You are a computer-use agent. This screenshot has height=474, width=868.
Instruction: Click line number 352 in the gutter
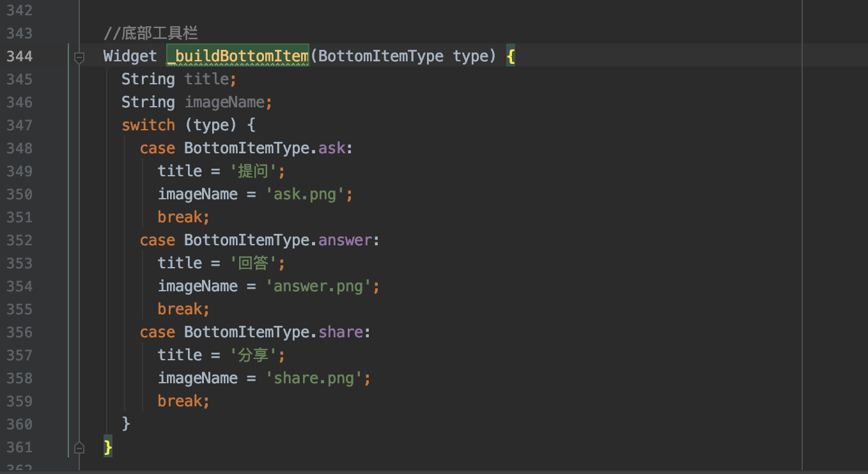click(20, 240)
